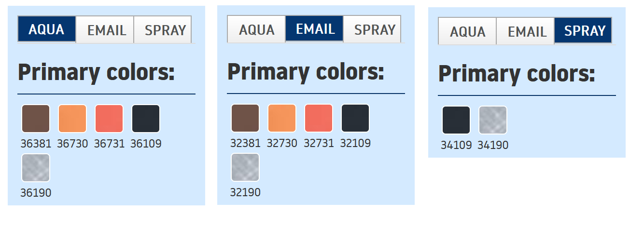Select silver metallic swatch 32190
644x229 pixels.
click(245, 167)
